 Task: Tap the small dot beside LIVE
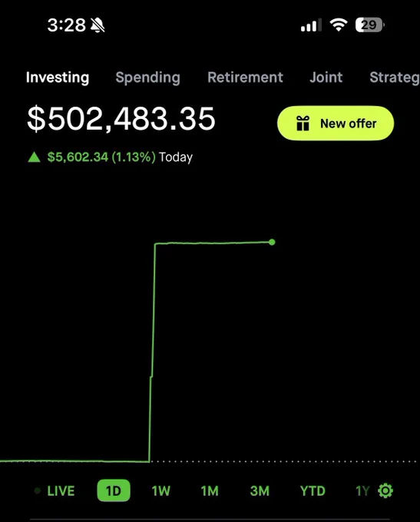point(38,491)
